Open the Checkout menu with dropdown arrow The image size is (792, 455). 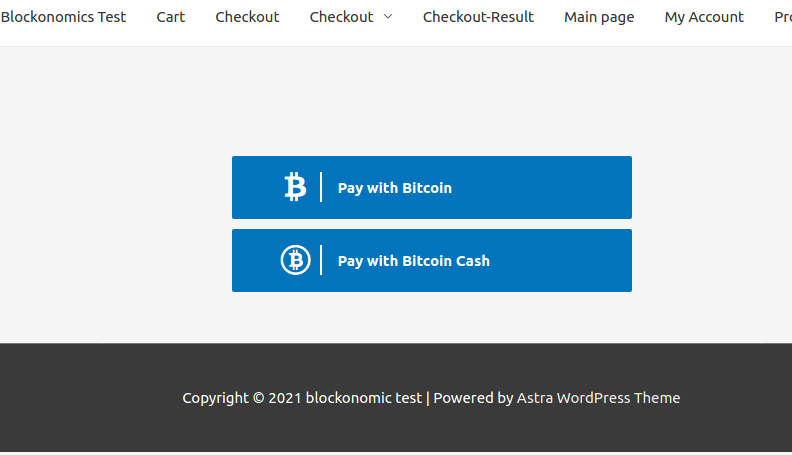[351, 17]
